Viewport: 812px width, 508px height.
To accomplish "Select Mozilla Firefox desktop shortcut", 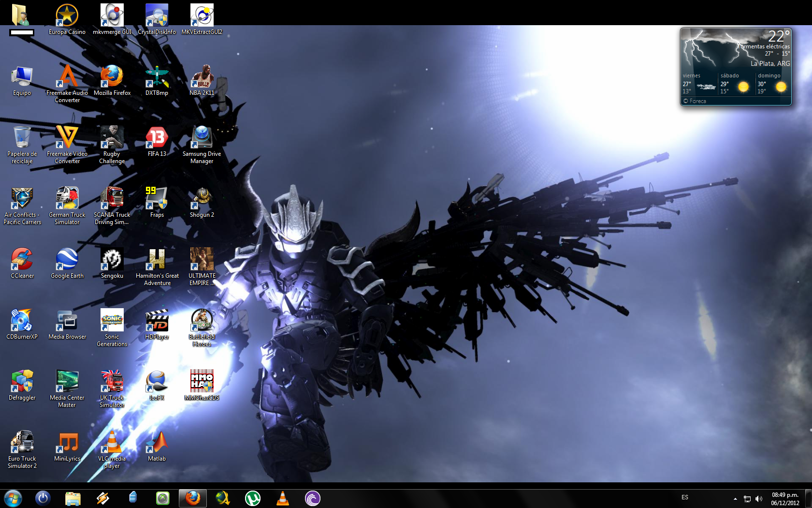I will point(112,80).
